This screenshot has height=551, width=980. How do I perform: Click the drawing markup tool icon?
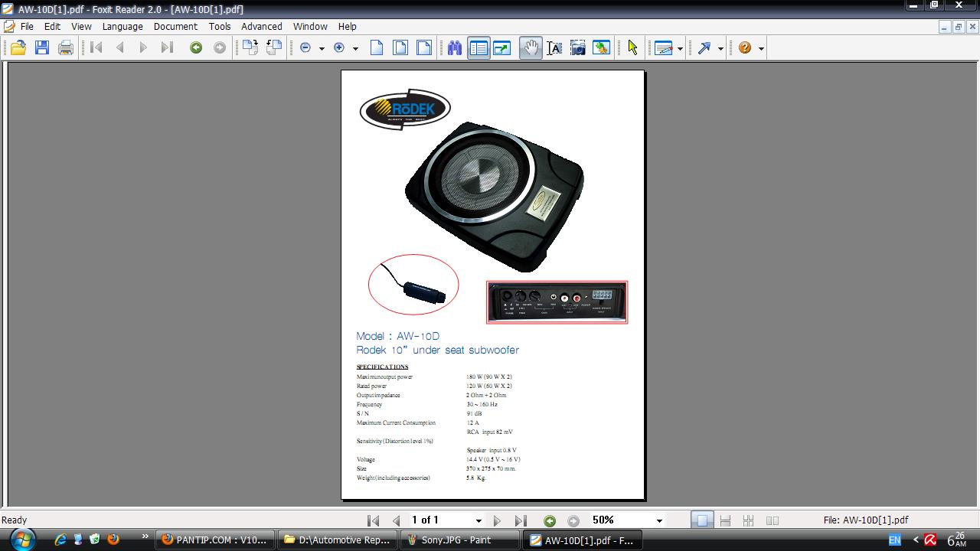pyautogui.click(x=664, y=48)
